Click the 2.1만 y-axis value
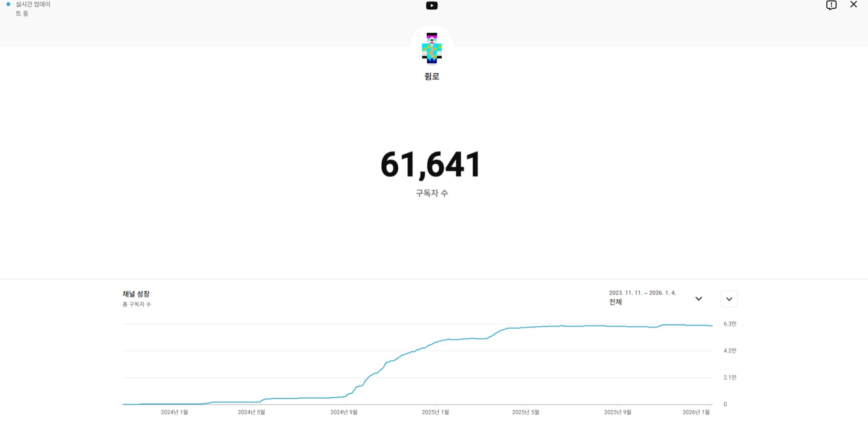Viewport: 868px width, 429px height. click(x=730, y=377)
